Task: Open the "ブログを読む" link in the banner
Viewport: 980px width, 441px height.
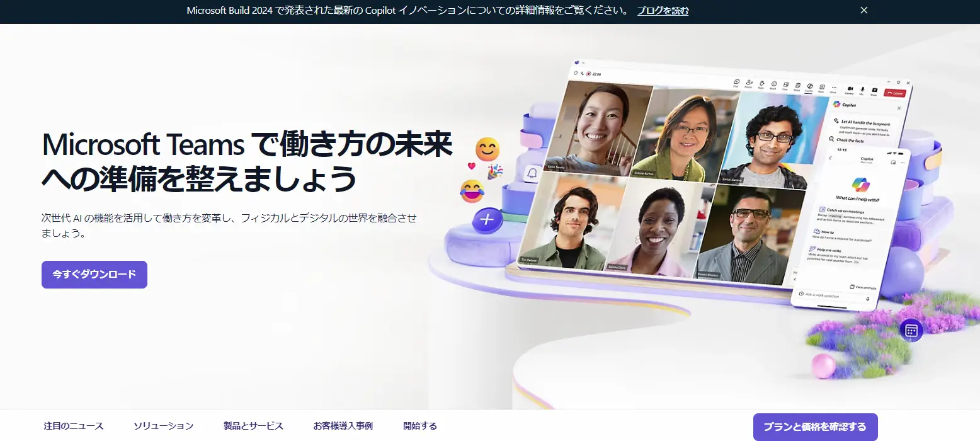Action: (x=663, y=11)
